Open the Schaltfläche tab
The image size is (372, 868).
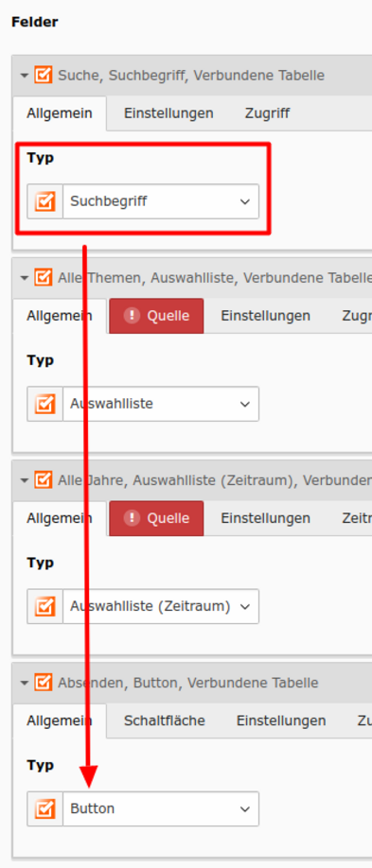164,720
